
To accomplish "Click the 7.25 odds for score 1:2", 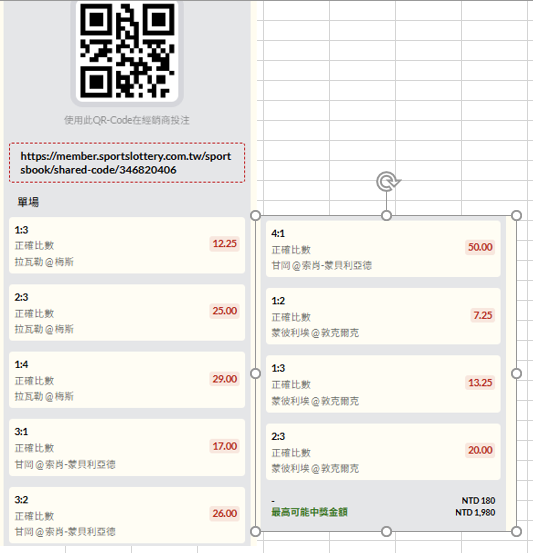I will [483, 315].
